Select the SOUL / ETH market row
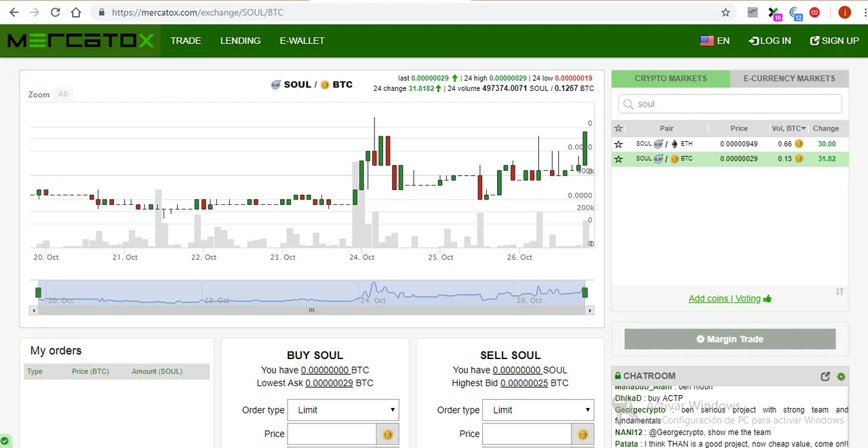This screenshot has width=868, height=448. pos(730,144)
